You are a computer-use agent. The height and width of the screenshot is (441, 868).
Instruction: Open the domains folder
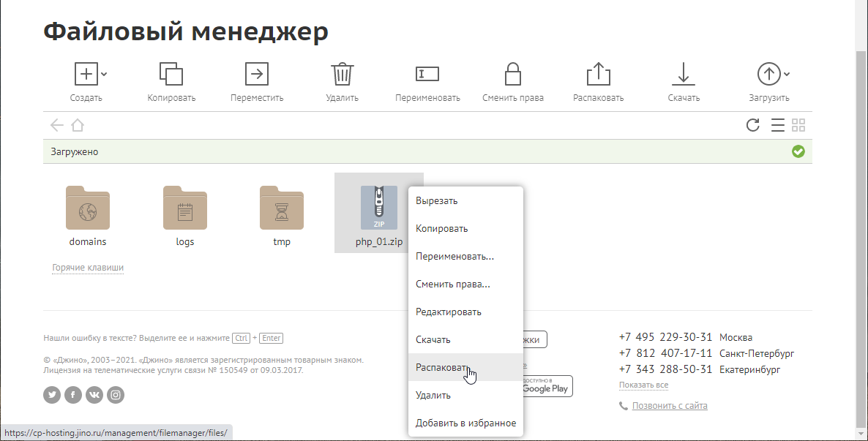(x=88, y=208)
